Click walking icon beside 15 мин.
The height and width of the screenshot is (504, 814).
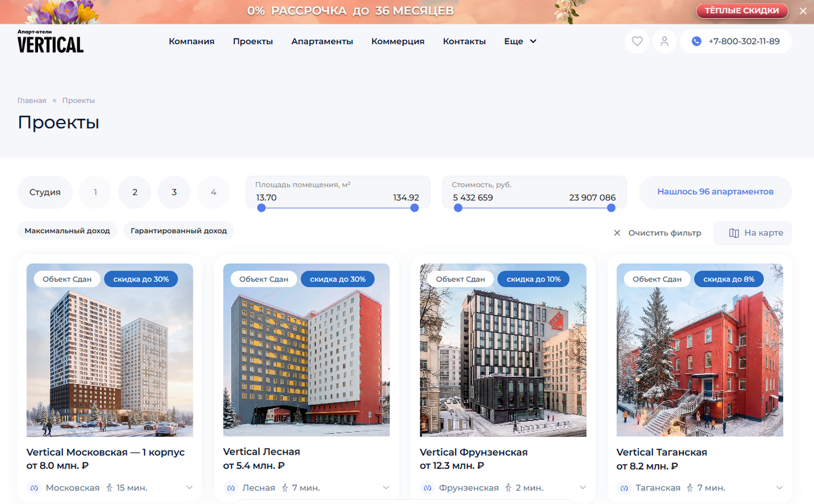pyautogui.click(x=109, y=488)
